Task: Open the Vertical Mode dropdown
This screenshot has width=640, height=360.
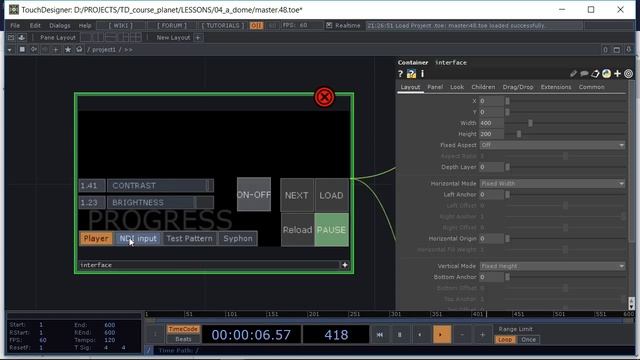Action: point(552,266)
